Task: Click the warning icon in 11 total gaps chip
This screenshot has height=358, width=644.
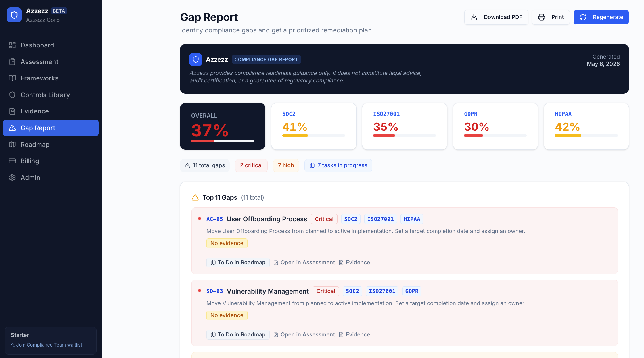Action: pyautogui.click(x=187, y=165)
